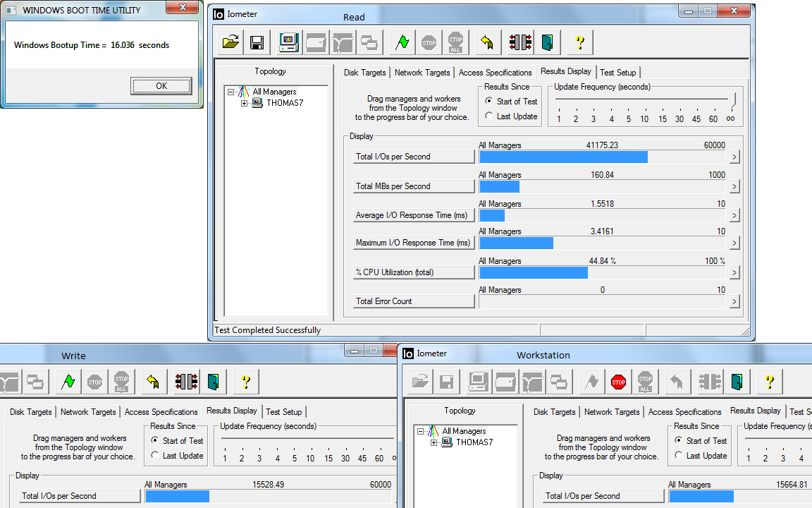Click duplicate worker icon in Write window
This screenshot has height=508, width=812.
[x=35, y=382]
